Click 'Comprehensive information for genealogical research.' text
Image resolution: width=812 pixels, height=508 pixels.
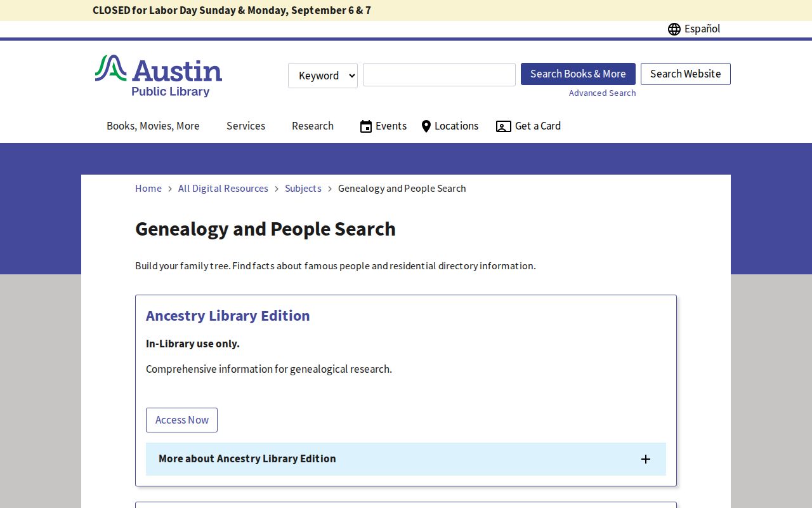269,369
